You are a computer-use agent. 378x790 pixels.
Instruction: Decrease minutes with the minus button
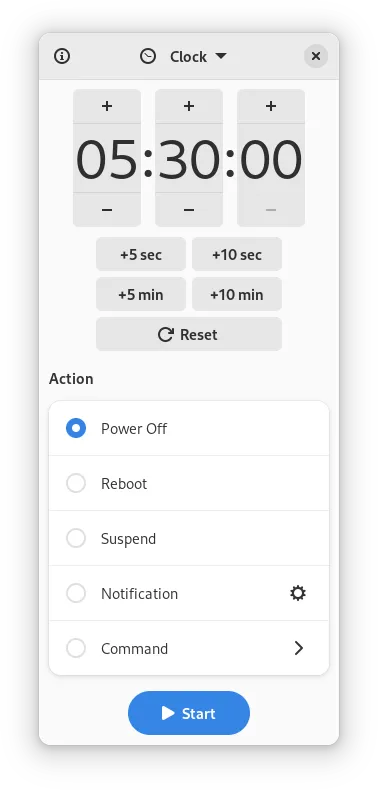(189, 210)
